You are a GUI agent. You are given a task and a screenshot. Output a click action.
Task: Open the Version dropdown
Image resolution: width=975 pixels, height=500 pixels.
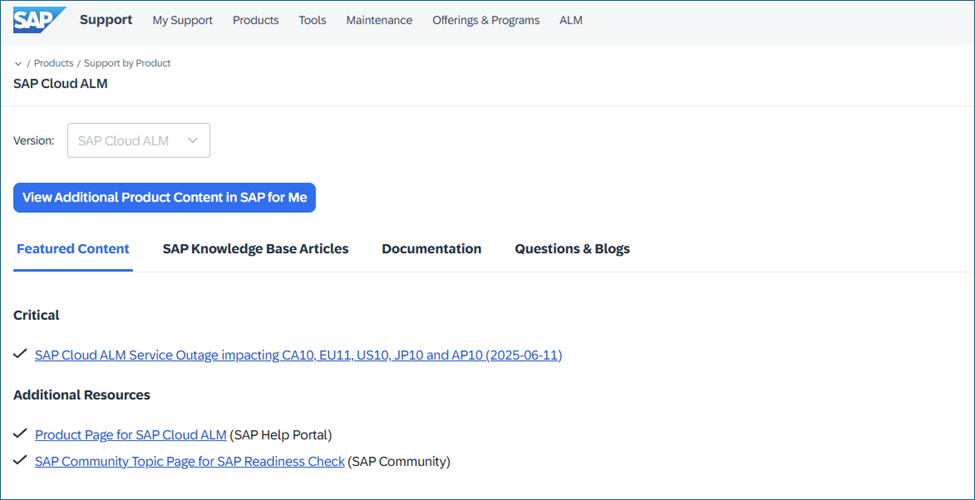click(x=139, y=141)
